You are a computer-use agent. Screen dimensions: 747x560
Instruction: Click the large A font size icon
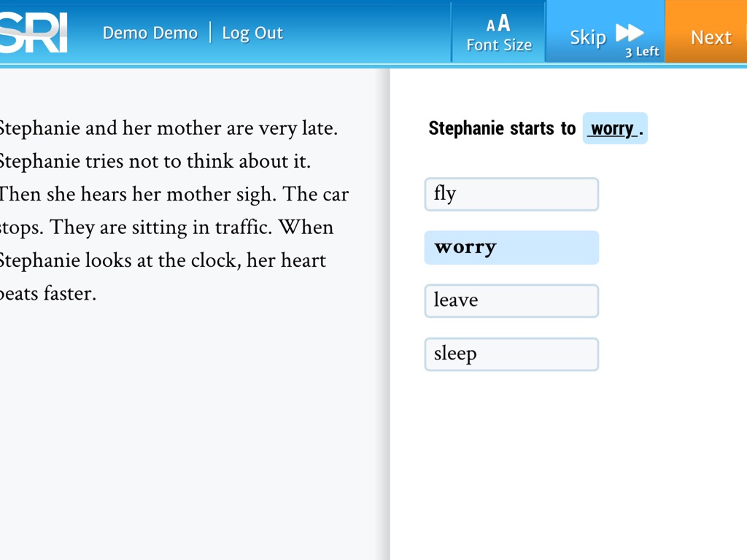pos(503,23)
